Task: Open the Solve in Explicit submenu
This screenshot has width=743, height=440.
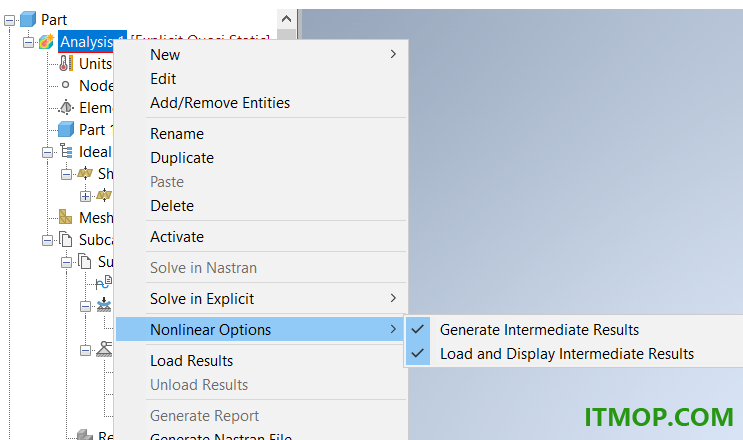Action: coord(261,299)
